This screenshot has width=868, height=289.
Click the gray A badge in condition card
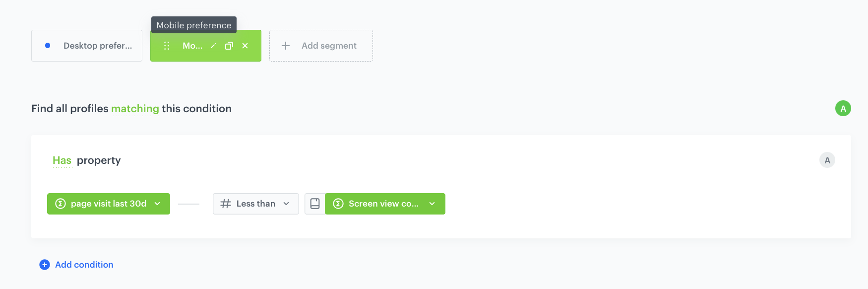coord(827,160)
